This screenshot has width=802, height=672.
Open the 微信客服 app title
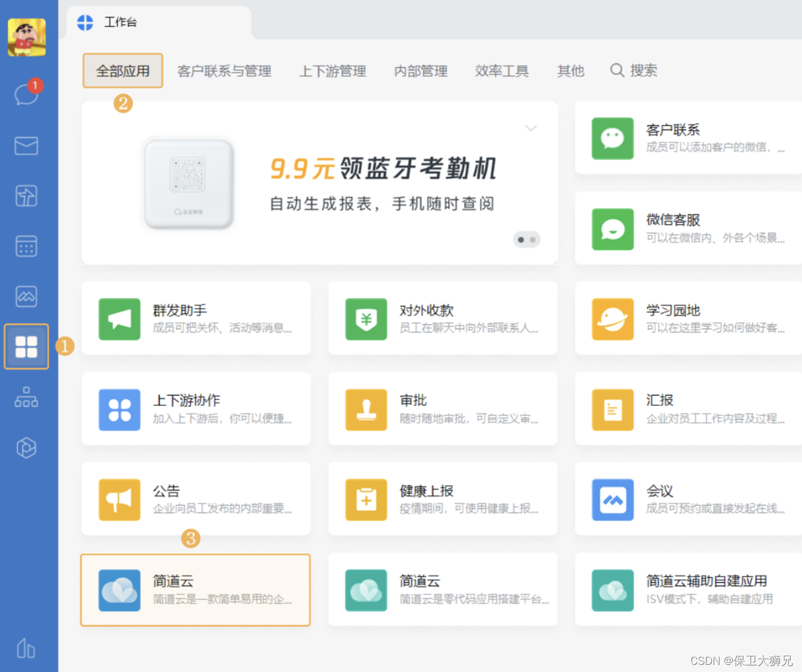673,220
